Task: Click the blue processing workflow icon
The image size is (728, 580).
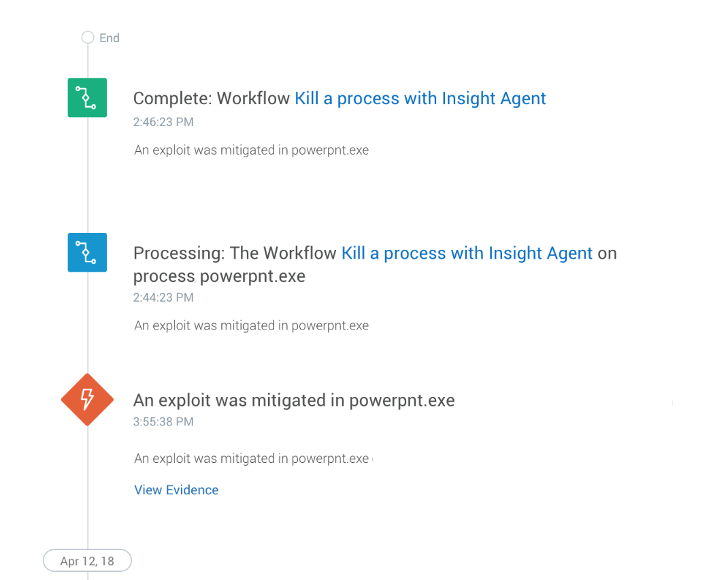Action: click(87, 252)
